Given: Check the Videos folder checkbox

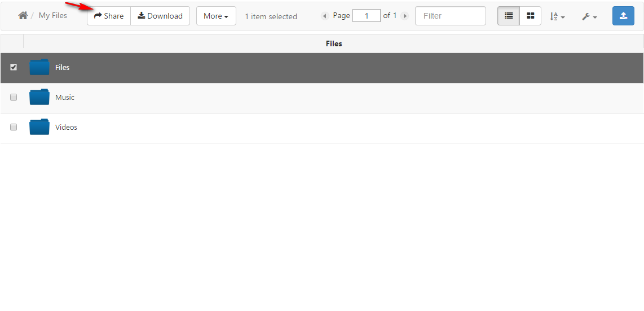Looking at the screenshot, I should pos(14,127).
